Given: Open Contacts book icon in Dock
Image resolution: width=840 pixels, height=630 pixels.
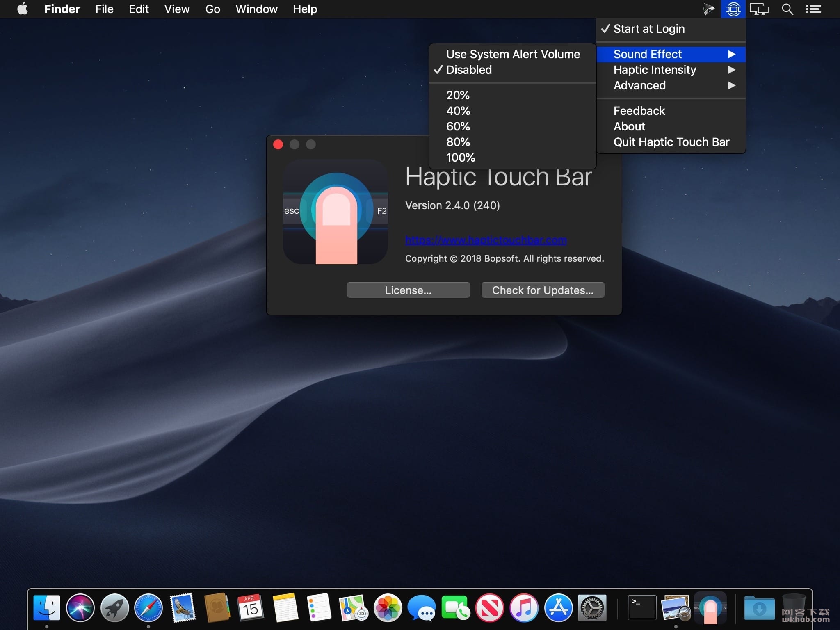Looking at the screenshot, I should pos(217,607).
